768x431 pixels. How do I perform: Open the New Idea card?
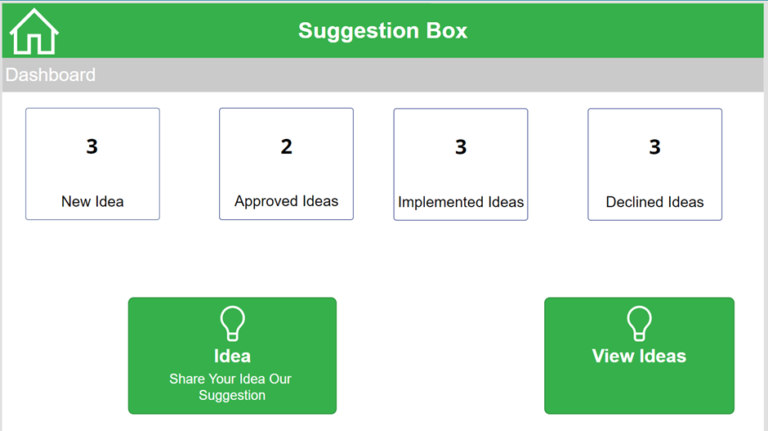(x=92, y=164)
